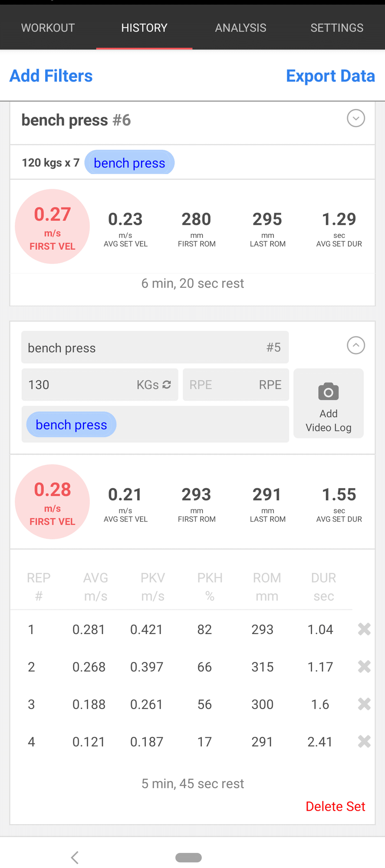Tap the 0.28 m/s first velocity circle
The image size is (385, 868).
[53, 502]
